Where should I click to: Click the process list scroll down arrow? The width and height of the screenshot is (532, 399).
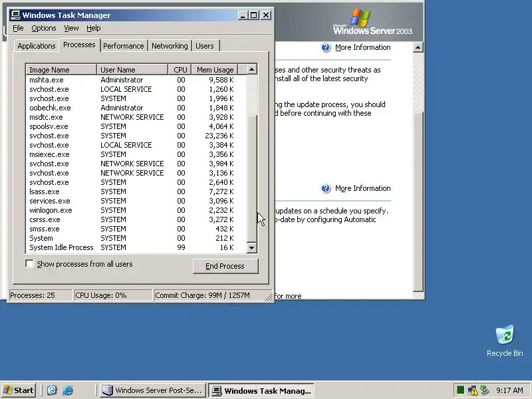pos(252,247)
